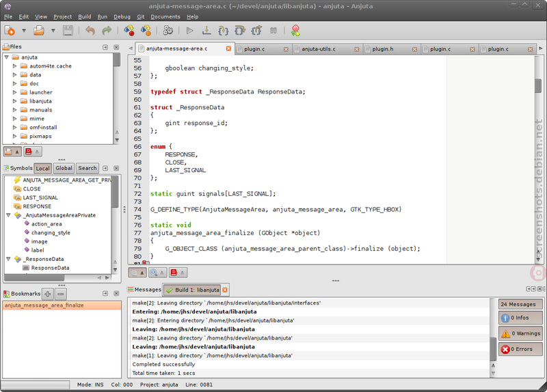The image size is (547, 392).
Task: Click the editor vertical scrollbar thumb
Action: click(538, 86)
